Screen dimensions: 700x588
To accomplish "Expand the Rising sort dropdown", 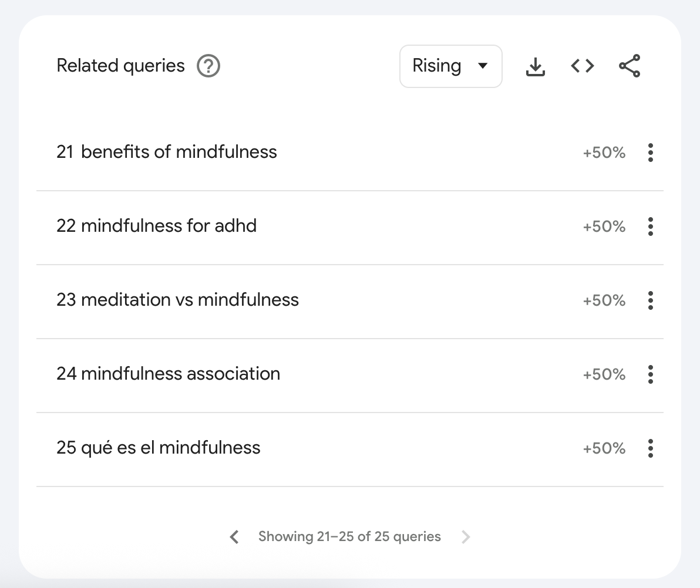I will click(x=451, y=66).
